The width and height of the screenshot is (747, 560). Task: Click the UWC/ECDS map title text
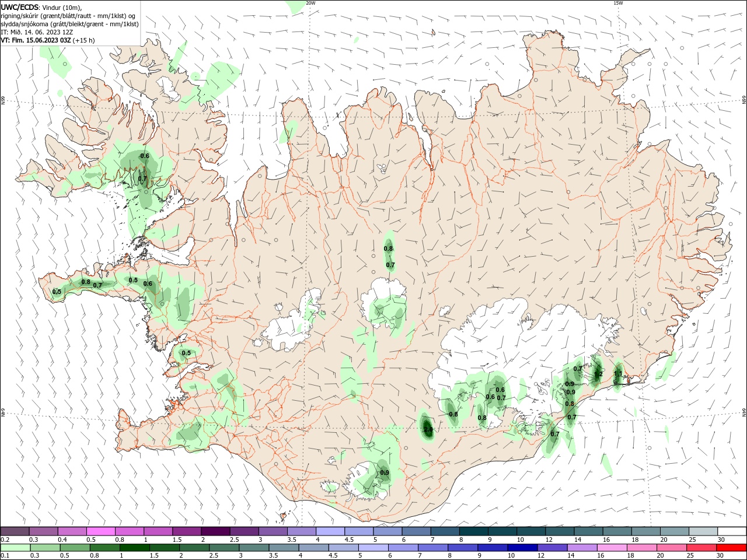click(19, 6)
